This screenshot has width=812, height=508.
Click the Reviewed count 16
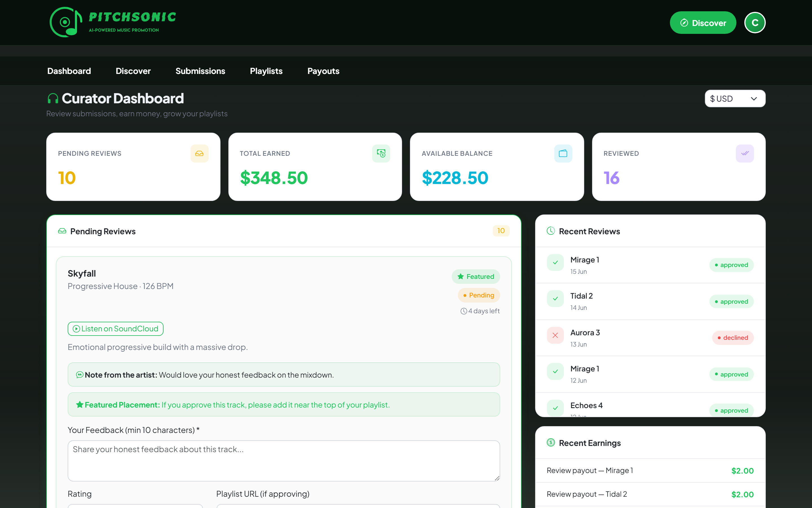611,178
